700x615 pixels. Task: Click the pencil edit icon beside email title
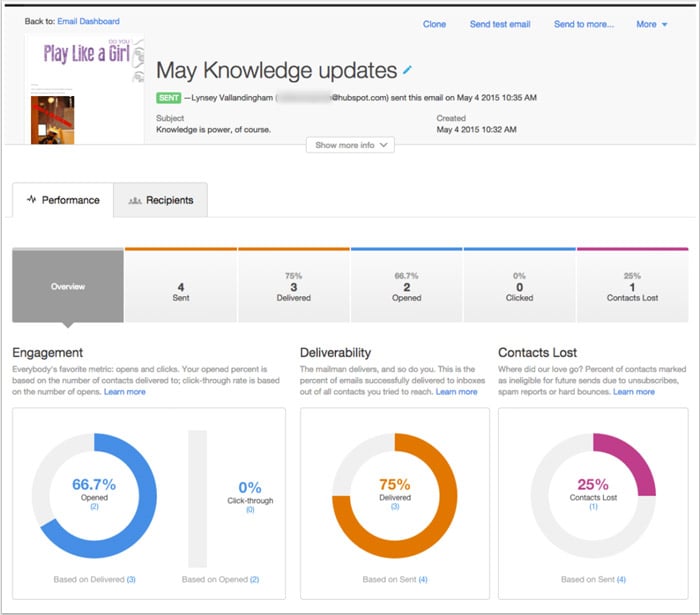(x=407, y=70)
